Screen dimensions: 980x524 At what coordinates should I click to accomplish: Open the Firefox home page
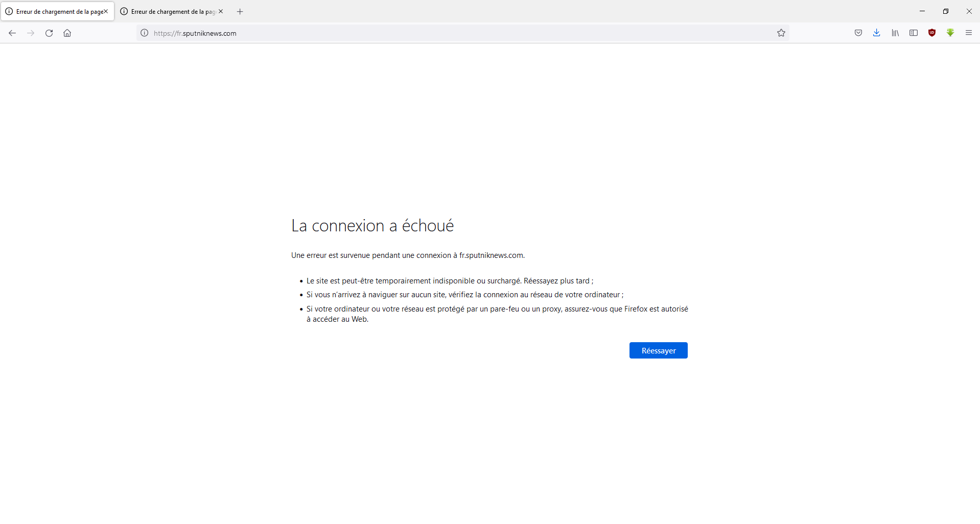click(67, 33)
